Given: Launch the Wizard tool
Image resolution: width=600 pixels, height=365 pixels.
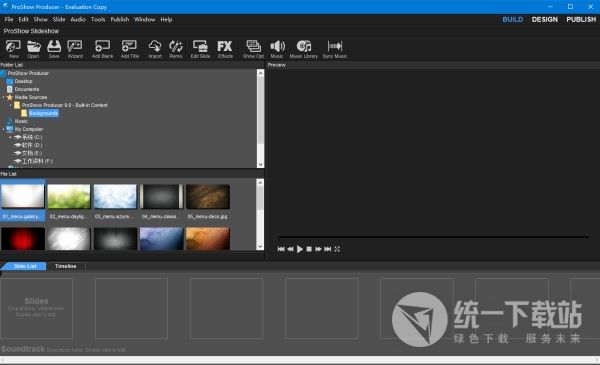Looking at the screenshot, I should click(75, 49).
